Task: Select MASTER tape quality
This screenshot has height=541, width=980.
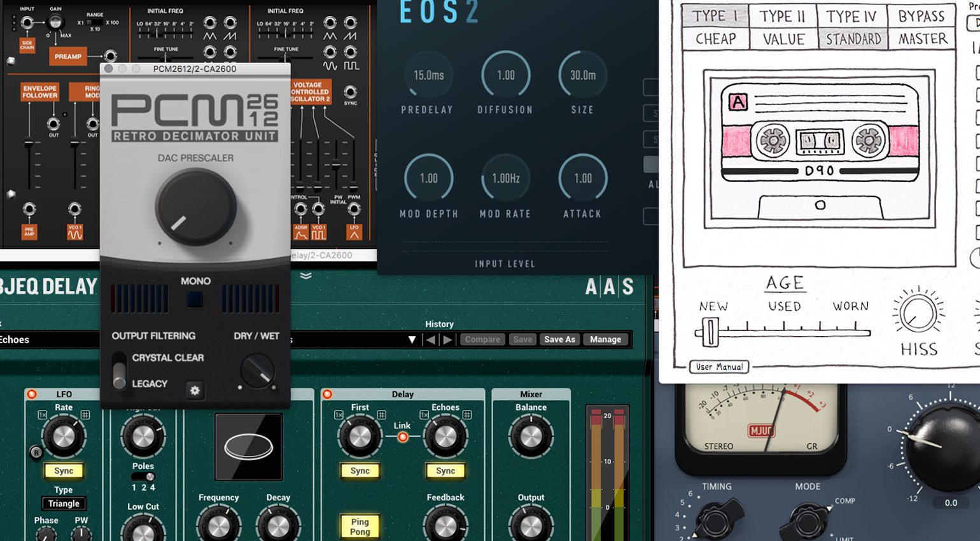Action: [923, 39]
